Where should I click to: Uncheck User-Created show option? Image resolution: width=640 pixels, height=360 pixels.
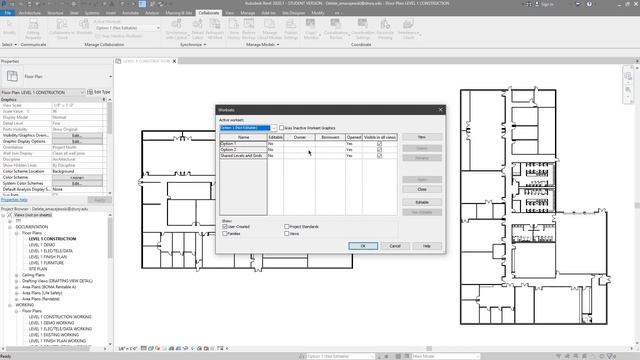(x=225, y=226)
